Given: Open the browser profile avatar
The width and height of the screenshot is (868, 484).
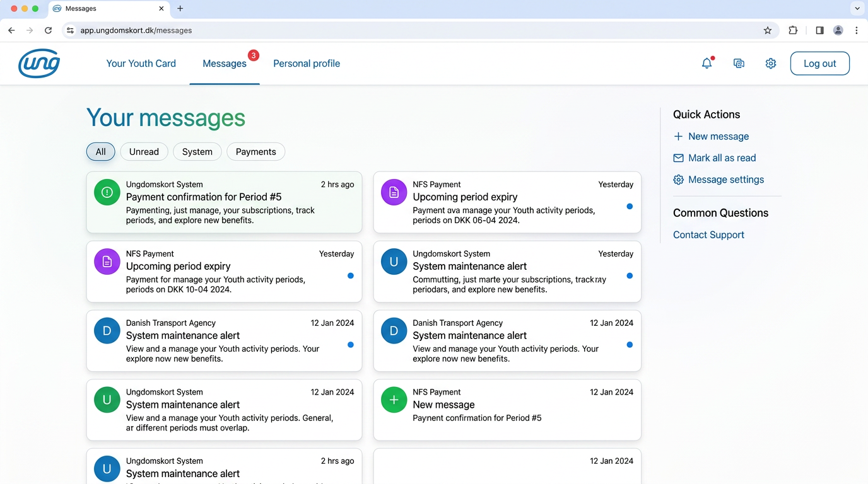Looking at the screenshot, I should tap(838, 30).
